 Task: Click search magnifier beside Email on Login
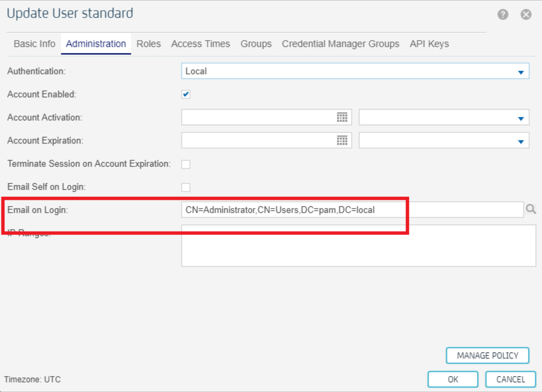click(531, 209)
